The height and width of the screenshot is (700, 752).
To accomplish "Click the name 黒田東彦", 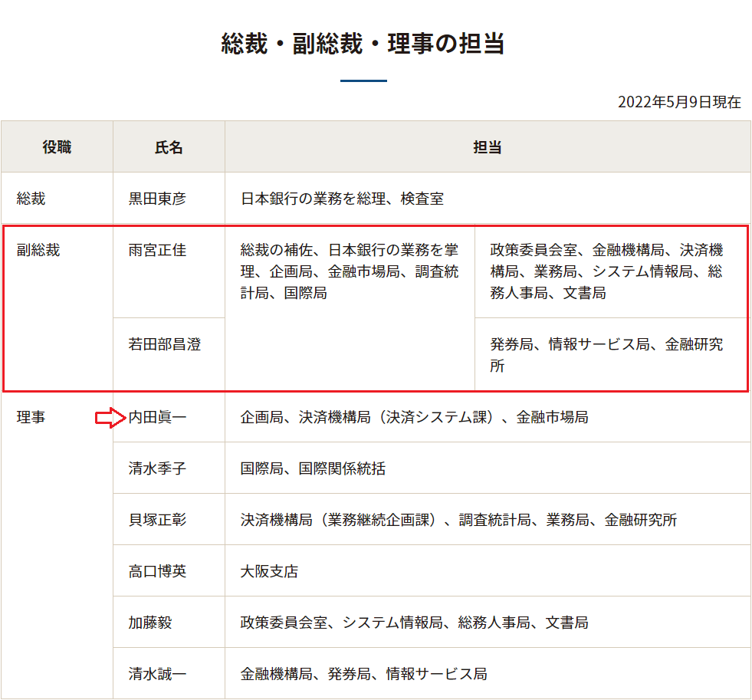I will (157, 199).
